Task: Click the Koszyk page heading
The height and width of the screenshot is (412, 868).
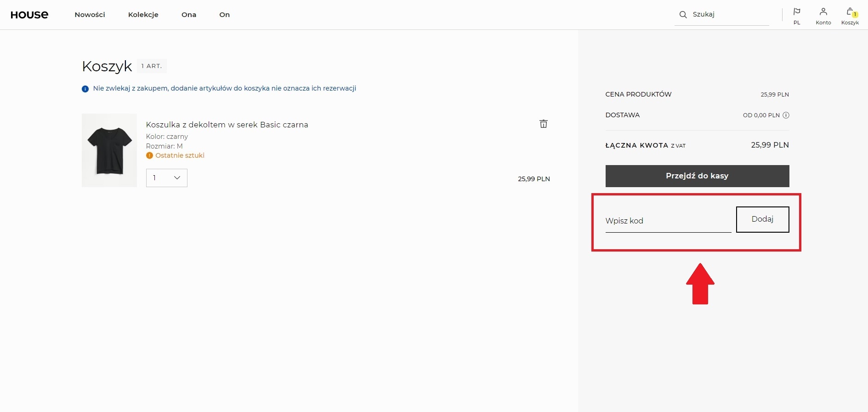Action: (107, 66)
